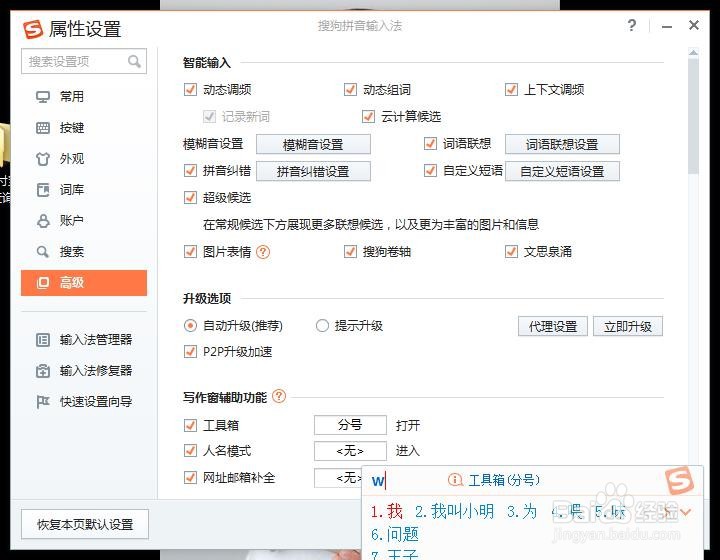Click the icon beside 高级 in sidebar

pos(43,283)
